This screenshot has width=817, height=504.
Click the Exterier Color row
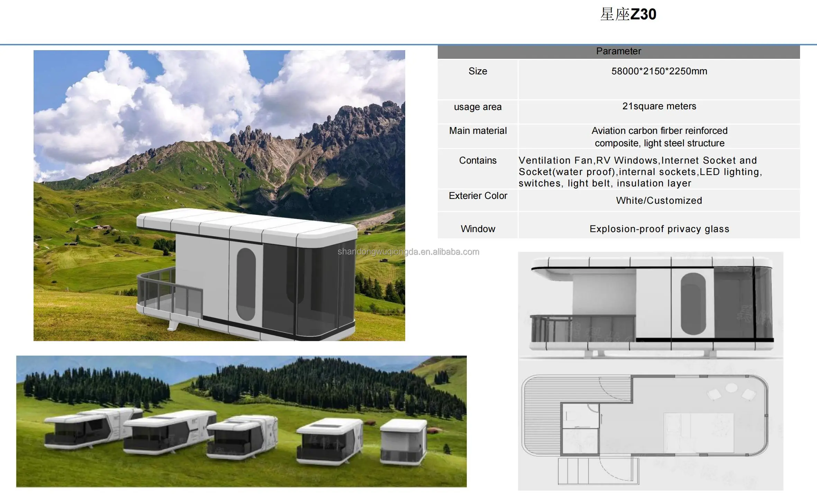478,195
